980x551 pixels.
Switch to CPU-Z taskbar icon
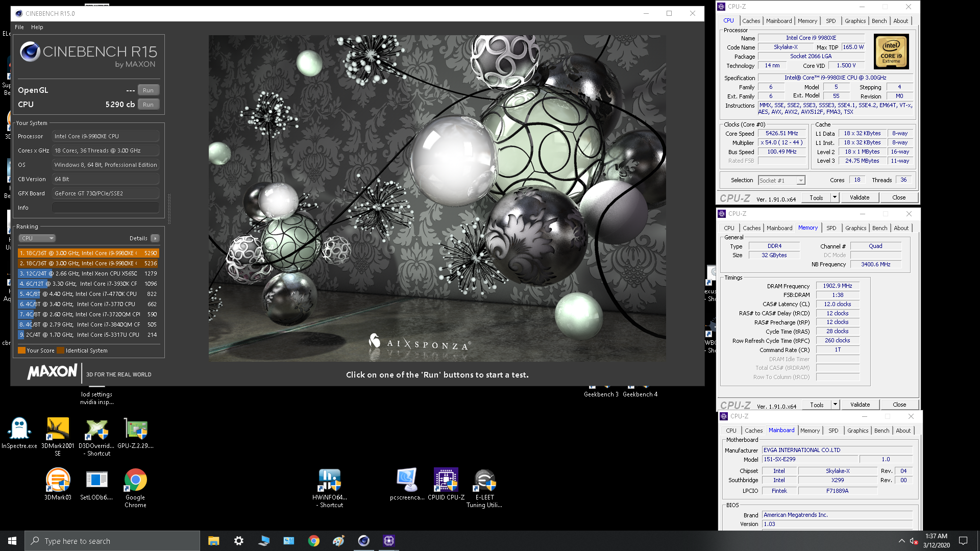pyautogui.click(x=388, y=541)
